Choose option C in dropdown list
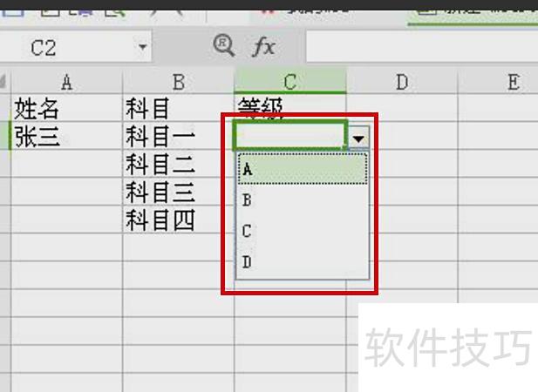 303,231
